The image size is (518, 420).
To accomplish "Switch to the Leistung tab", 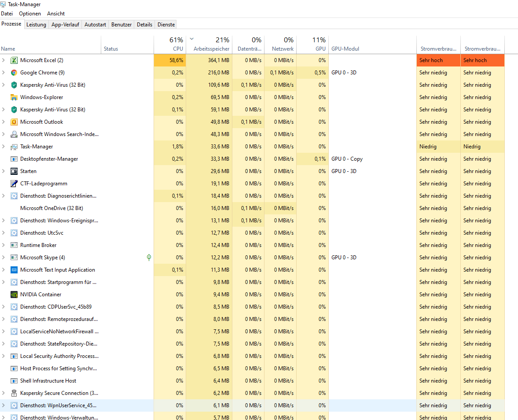I will 37,25.
